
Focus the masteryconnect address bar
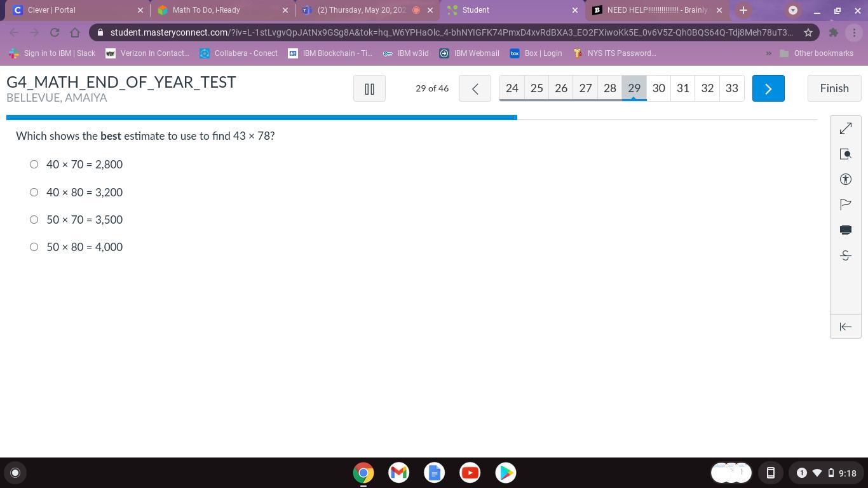(451, 32)
